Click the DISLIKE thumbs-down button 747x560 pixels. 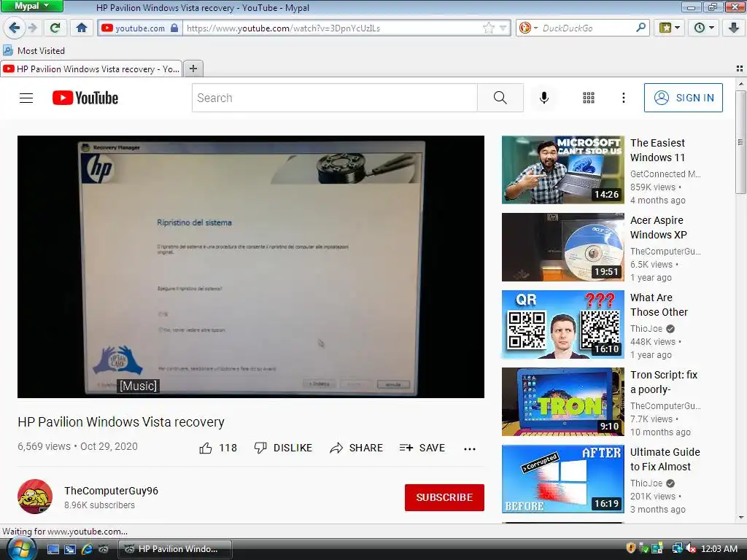(x=283, y=448)
